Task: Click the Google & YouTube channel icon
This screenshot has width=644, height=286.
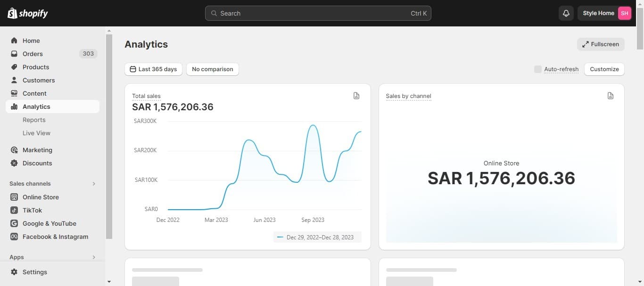Action: click(14, 223)
